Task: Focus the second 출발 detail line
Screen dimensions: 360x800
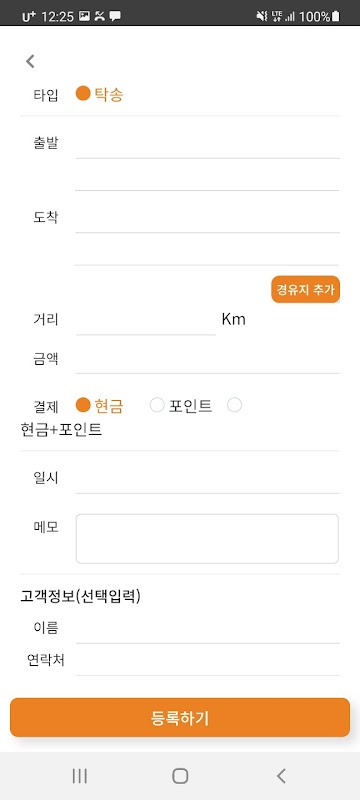Action: pos(208,177)
